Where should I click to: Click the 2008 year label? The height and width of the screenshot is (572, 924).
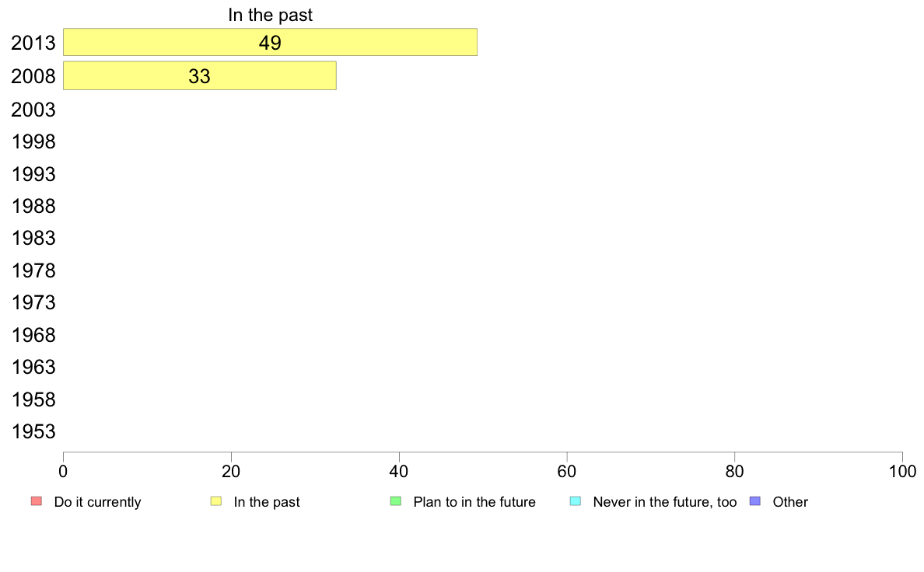point(33,77)
